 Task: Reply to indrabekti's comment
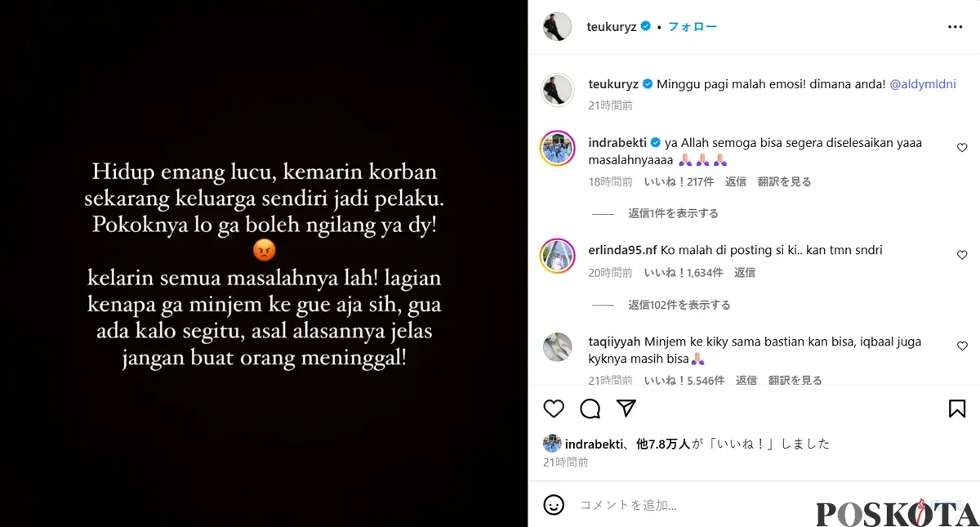click(x=736, y=181)
